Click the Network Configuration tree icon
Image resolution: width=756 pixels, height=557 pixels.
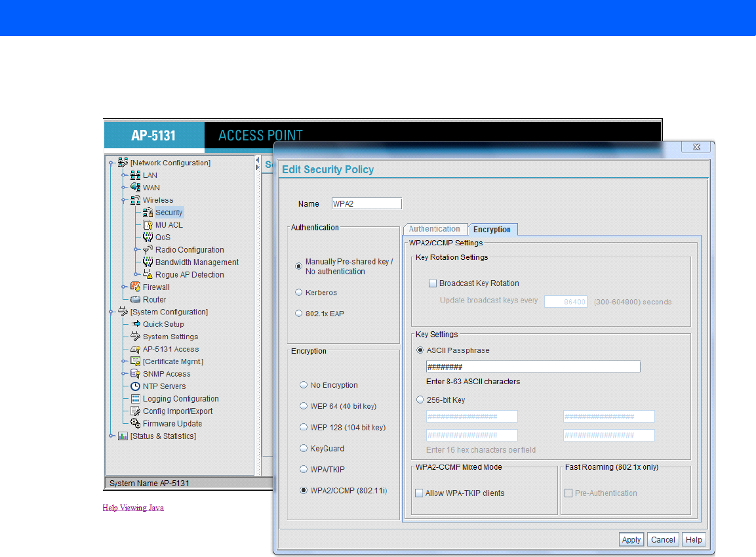pos(123,163)
